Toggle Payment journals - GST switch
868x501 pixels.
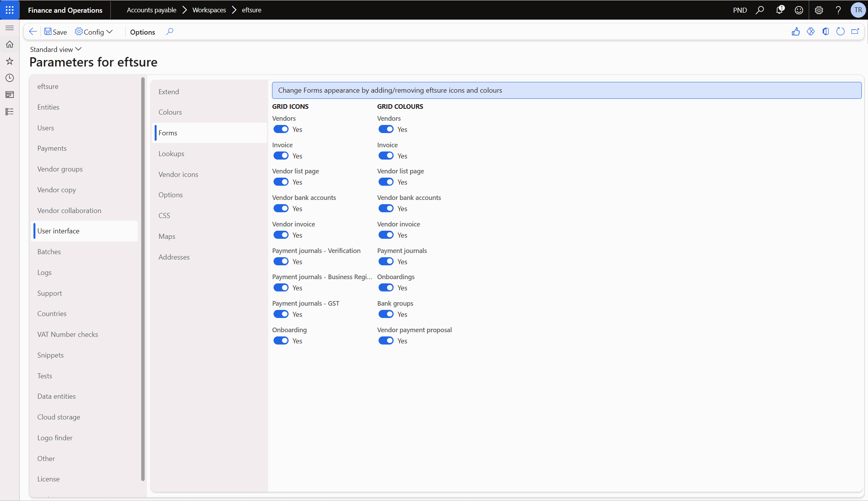pos(281,314)
